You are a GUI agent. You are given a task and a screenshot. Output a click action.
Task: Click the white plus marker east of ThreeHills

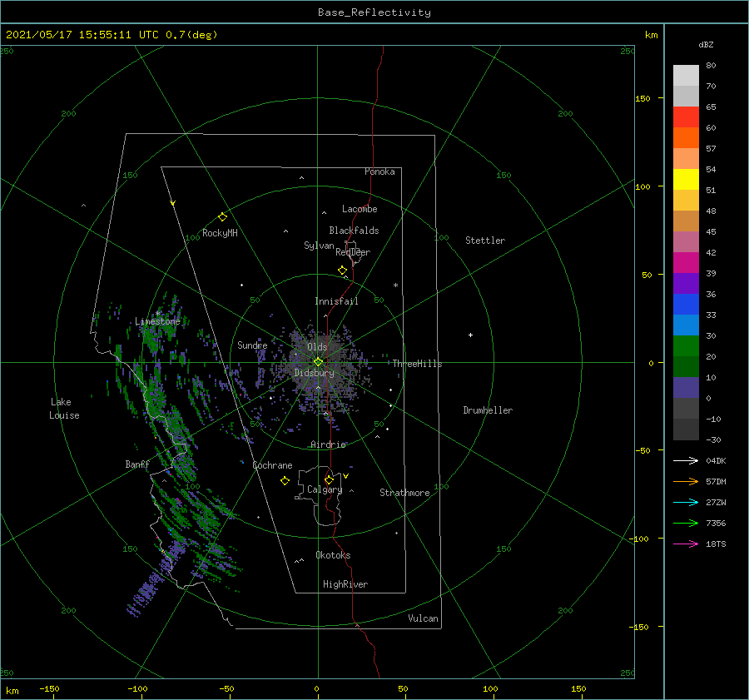pos(470,335)
